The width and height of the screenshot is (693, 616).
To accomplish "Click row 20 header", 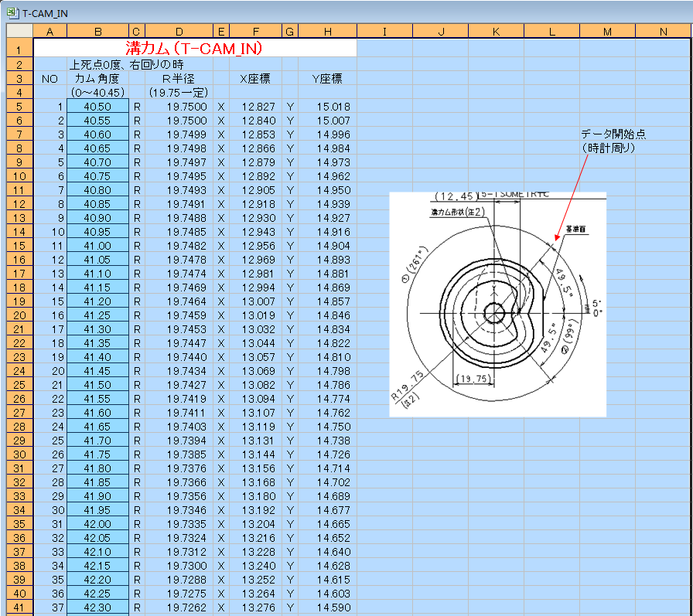I will 19,315.
